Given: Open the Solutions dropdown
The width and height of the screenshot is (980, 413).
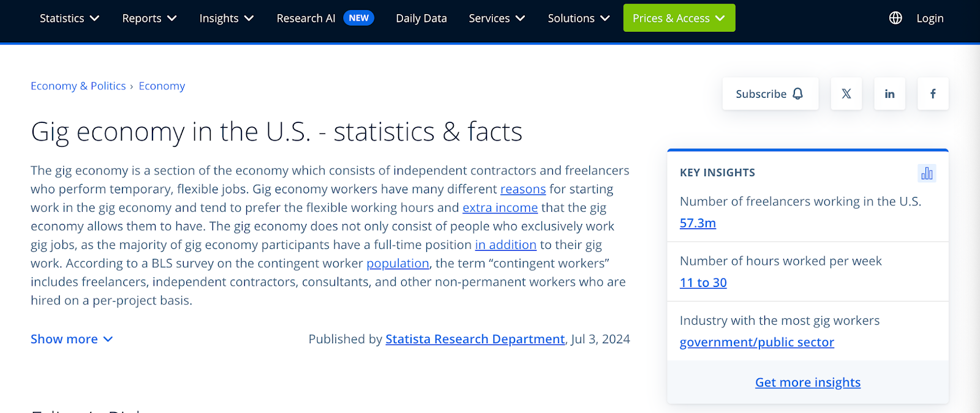Looking at the screenshot, I should (578, 18).
